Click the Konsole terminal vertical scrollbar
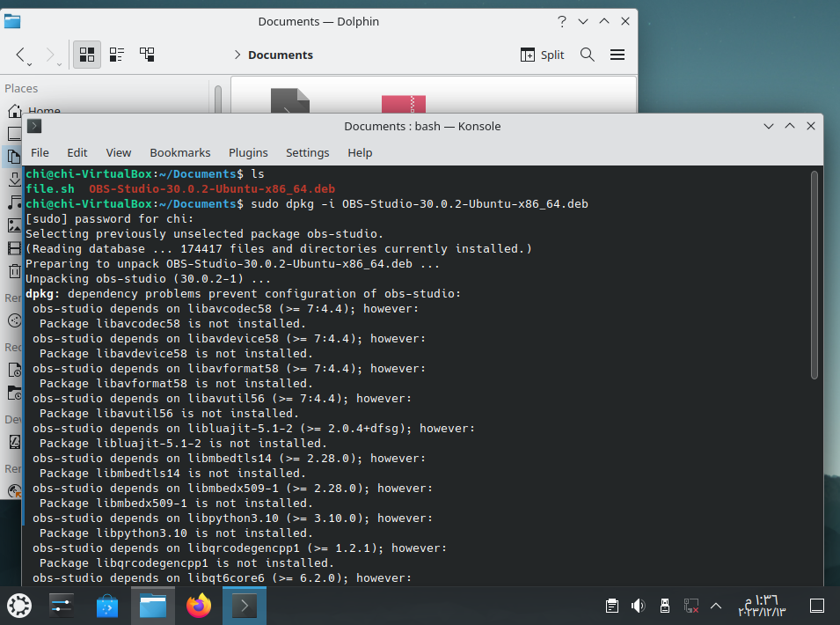 click(x=814, y=275)
